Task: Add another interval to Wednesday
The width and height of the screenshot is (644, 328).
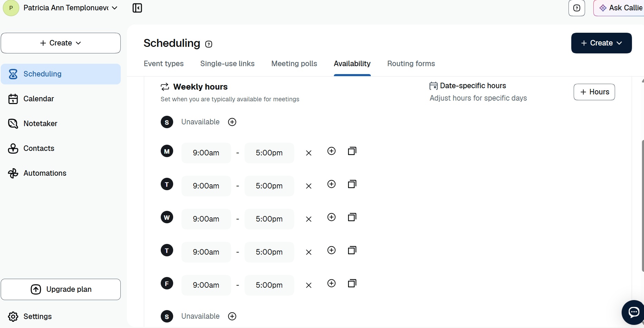Action: pyautogui.click(x=331, y=217)
